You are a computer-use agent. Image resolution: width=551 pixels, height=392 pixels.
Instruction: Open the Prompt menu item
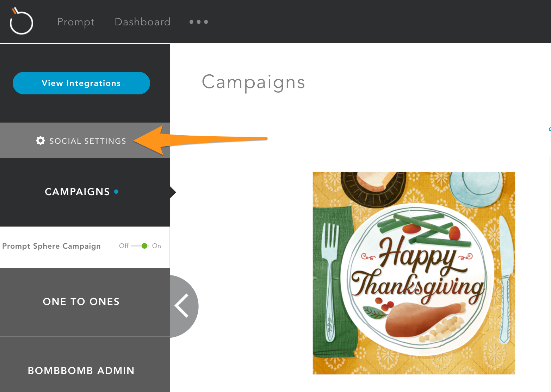tap(76, 22)
